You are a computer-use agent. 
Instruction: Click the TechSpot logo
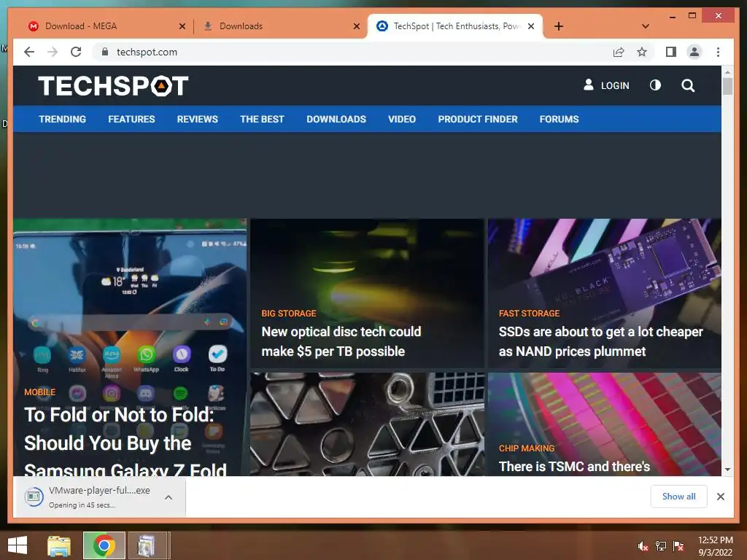click(x=113, y=86)
